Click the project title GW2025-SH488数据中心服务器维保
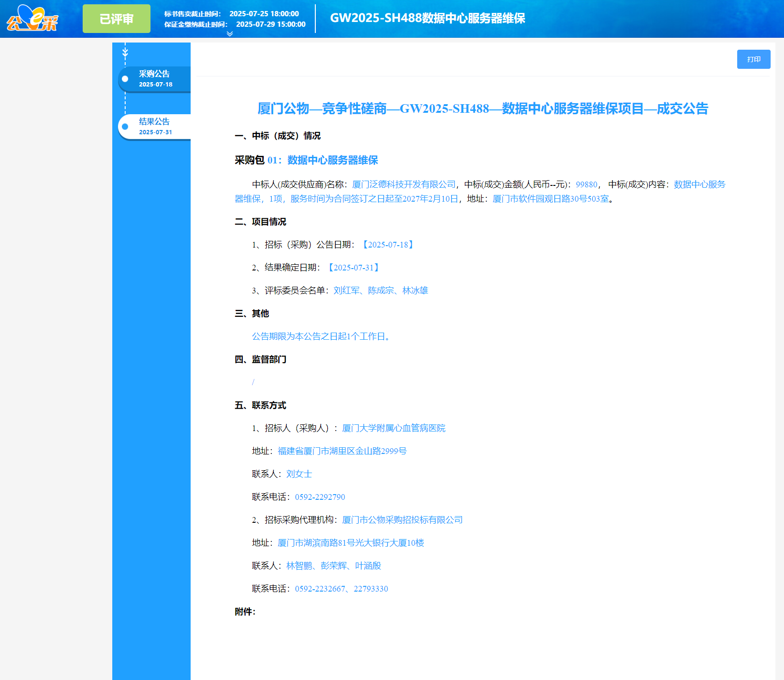Image resolution: width=784 pixels, height=680 pixels. 428,19
